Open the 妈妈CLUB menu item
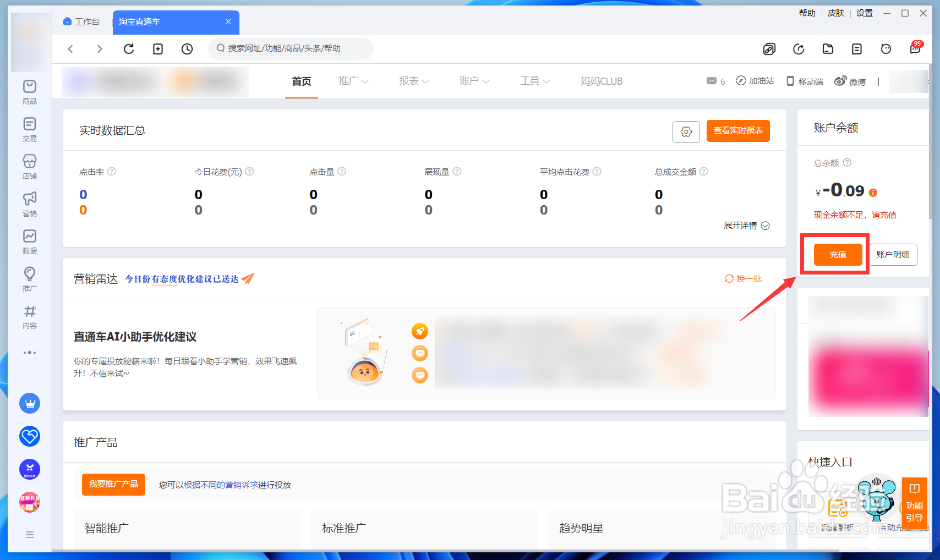Image resolution: width=940 pixels, height=560 pixels. 602,81
